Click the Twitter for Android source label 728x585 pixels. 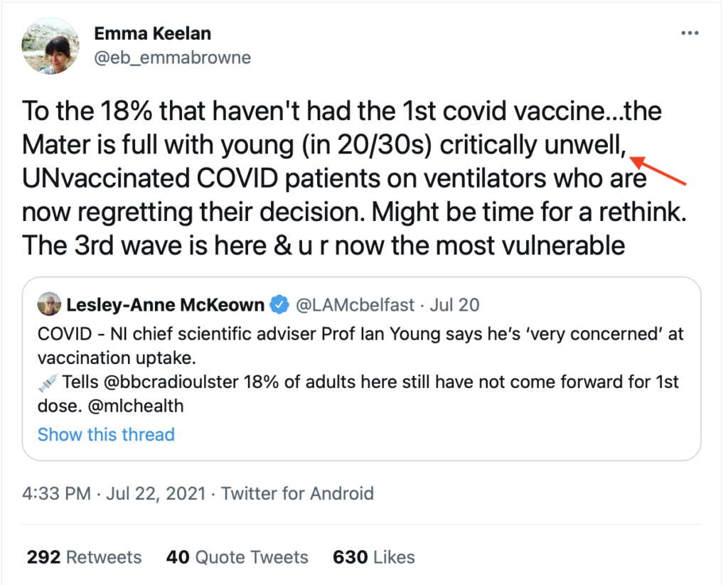click(x=297, y=493)
